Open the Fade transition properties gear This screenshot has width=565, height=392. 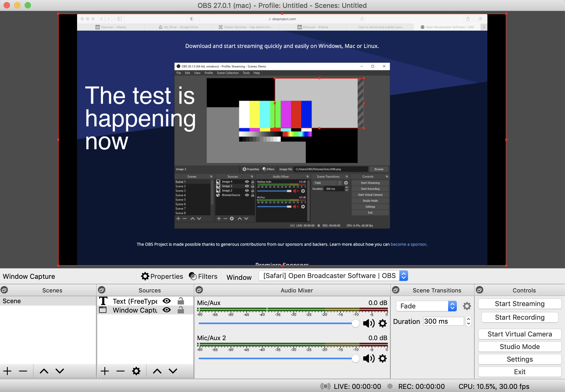tap(467, 306)
